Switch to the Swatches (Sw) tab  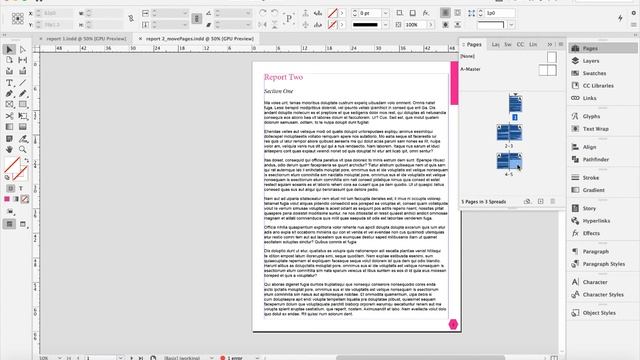click(508, 44)
